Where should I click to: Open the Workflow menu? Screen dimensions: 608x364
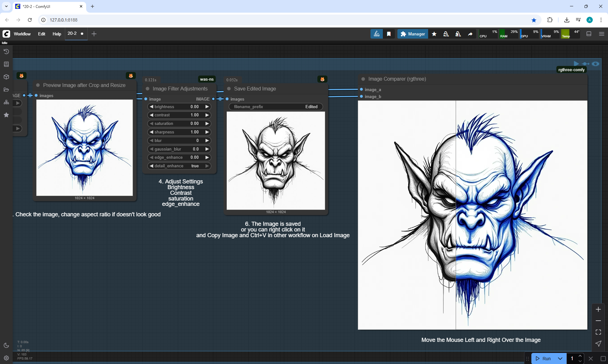pos(22,34)
